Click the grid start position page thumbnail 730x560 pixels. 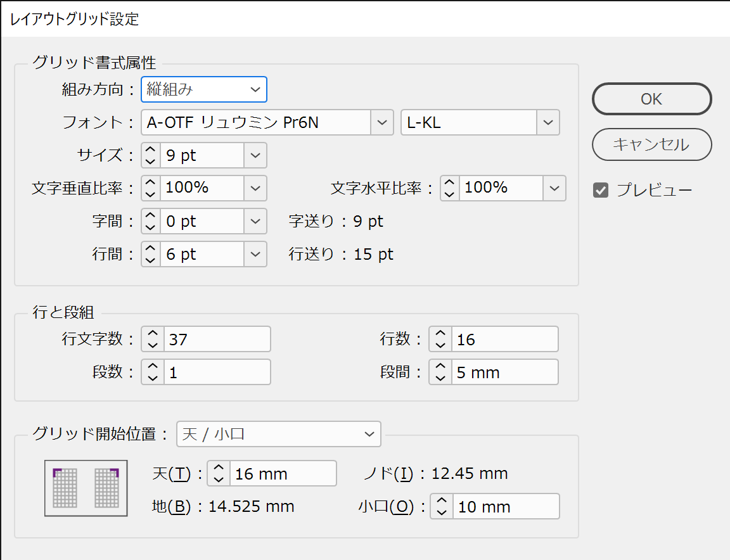(x=86, y=488)
